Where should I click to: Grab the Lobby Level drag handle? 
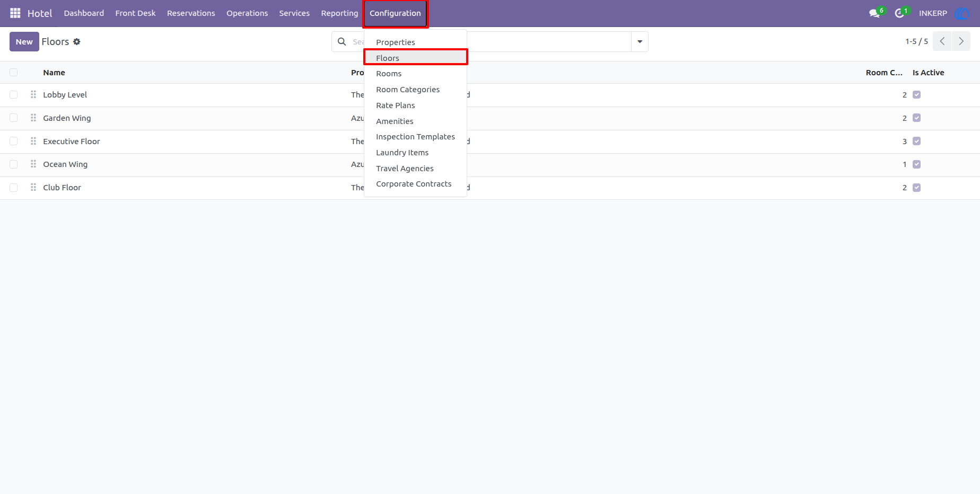(x=33, y=94)
